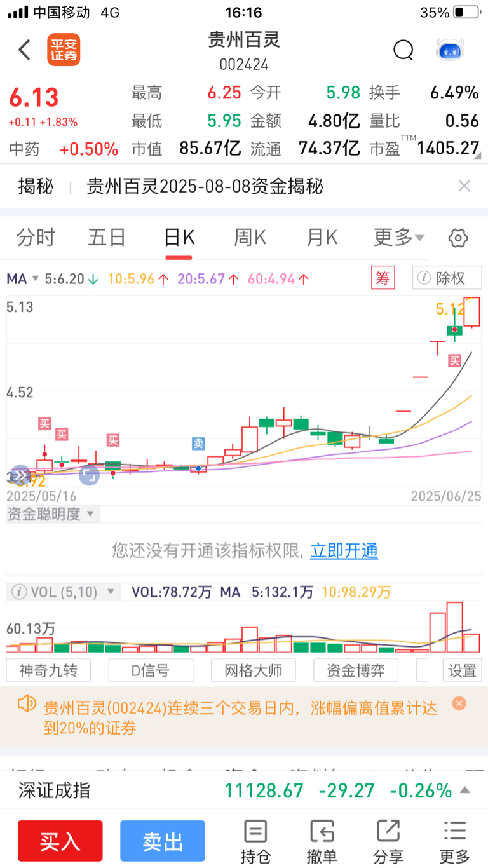Tap the search magnifier icon

(403, 50)
